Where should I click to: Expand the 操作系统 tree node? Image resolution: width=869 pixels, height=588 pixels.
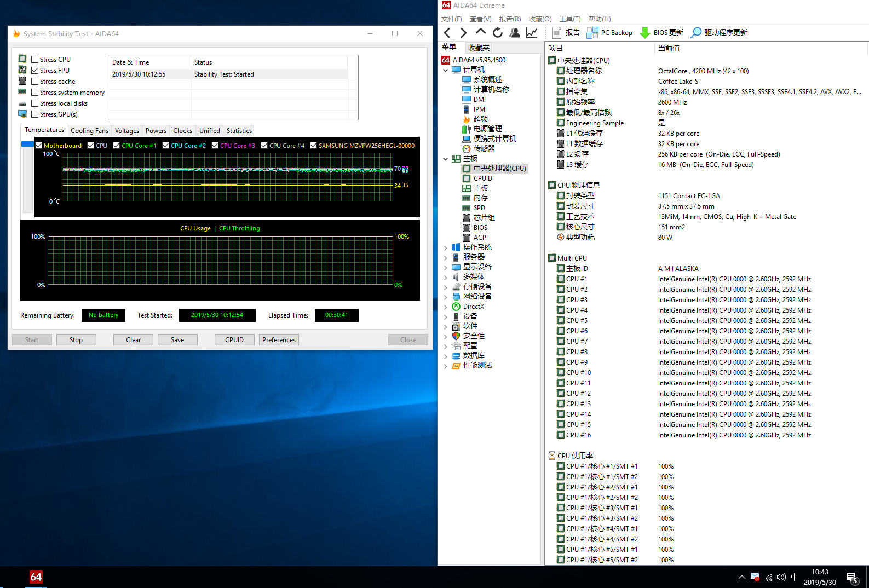point(446,247)
